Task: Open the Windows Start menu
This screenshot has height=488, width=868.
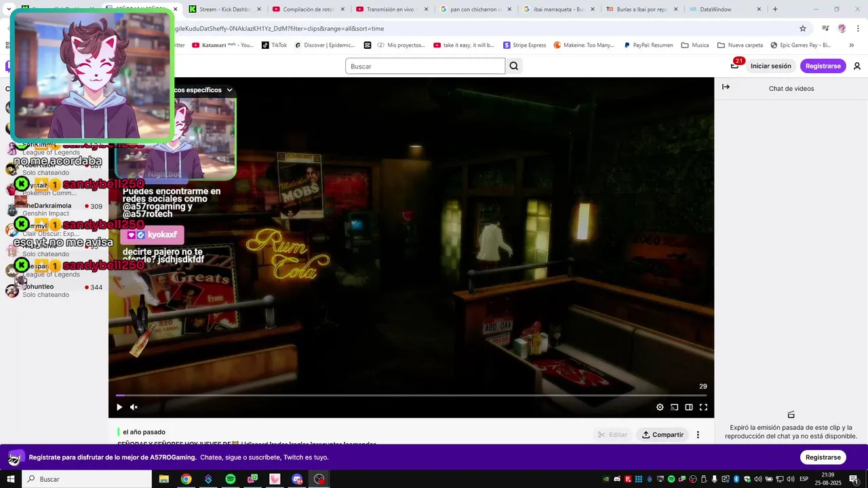Action: 10,479
